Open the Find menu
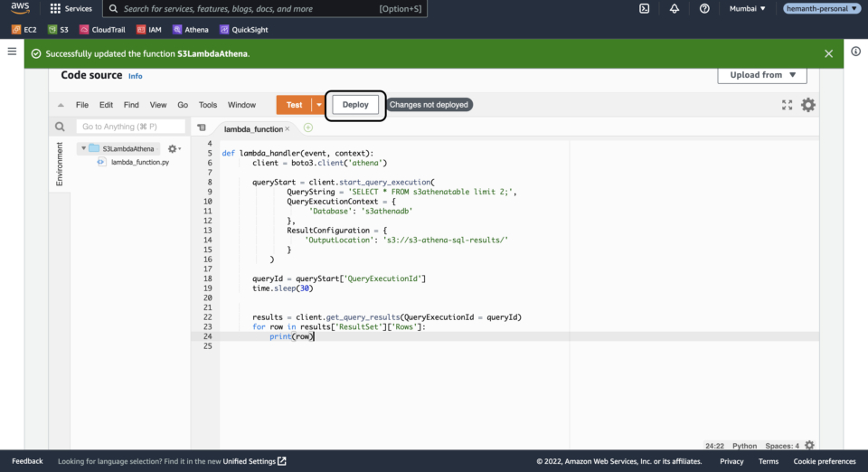Viewport: 868px width, 472px height. [x=131, y=105]
